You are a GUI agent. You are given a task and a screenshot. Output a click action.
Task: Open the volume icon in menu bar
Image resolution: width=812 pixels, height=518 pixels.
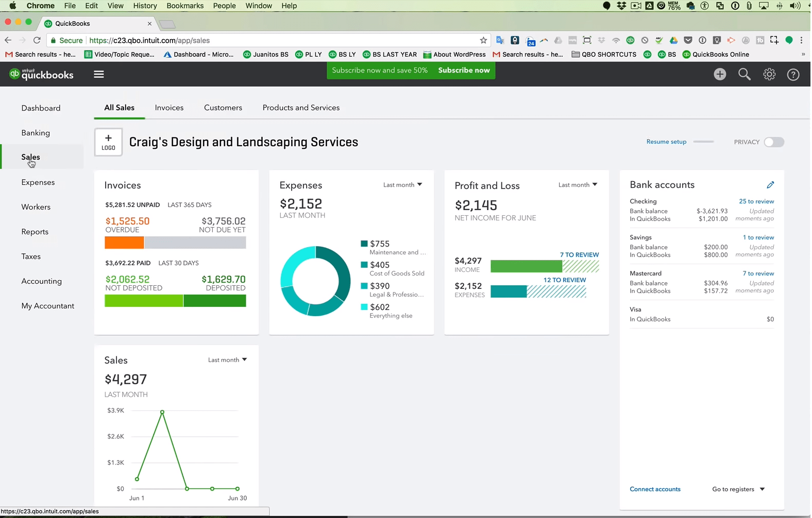[795, 6]
